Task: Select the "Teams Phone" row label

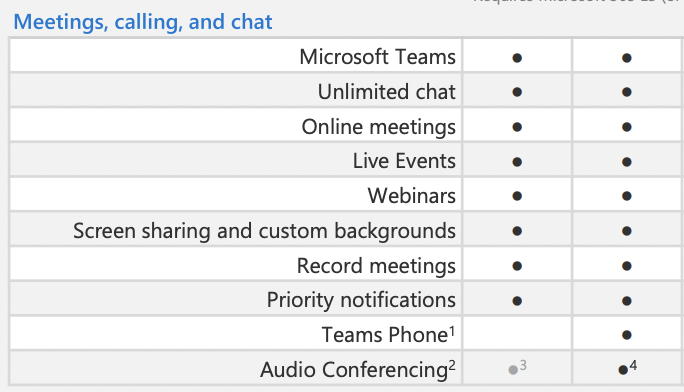Action: click(x=388, y=335)
